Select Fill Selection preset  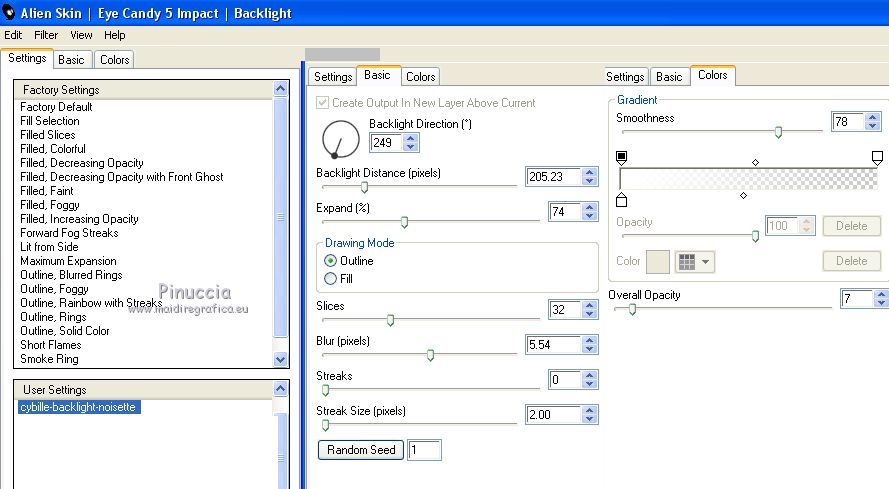(x=50, y=121)
